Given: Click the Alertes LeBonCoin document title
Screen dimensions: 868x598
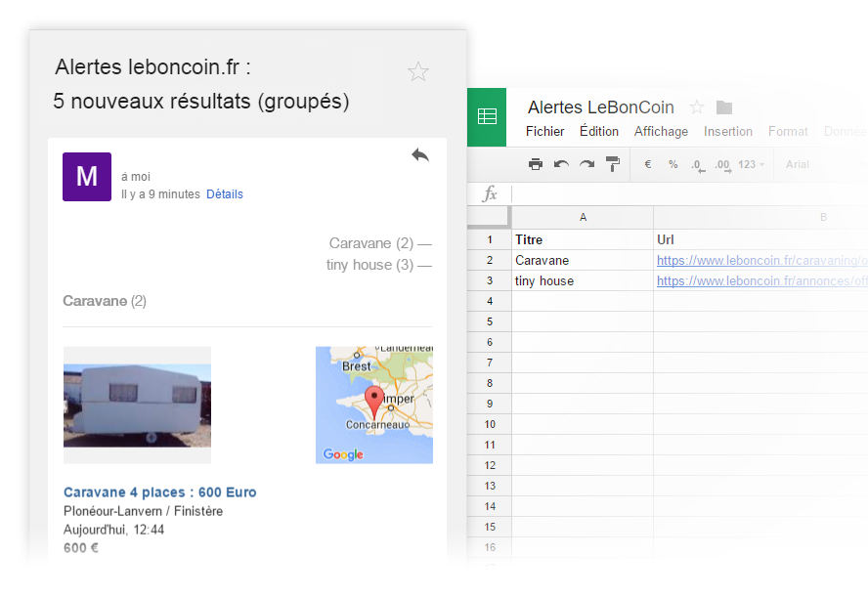Looking at the screenshot, I should (600, 107).
